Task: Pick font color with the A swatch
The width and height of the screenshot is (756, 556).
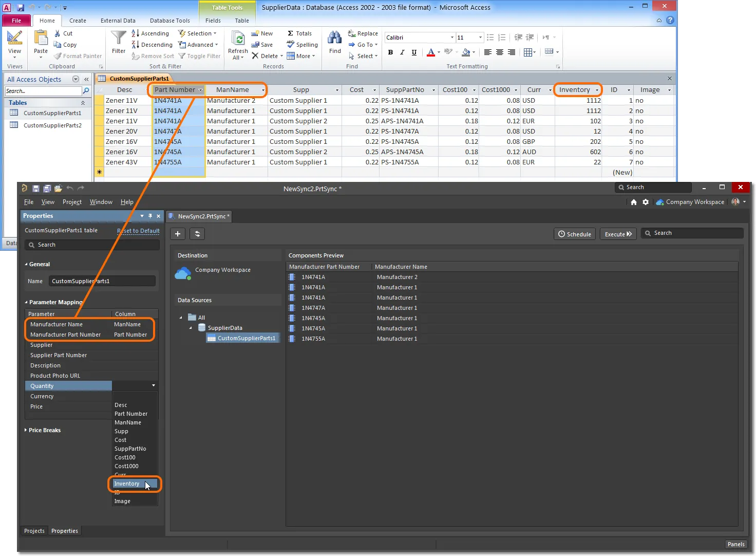Action: (x=431, y=52)
